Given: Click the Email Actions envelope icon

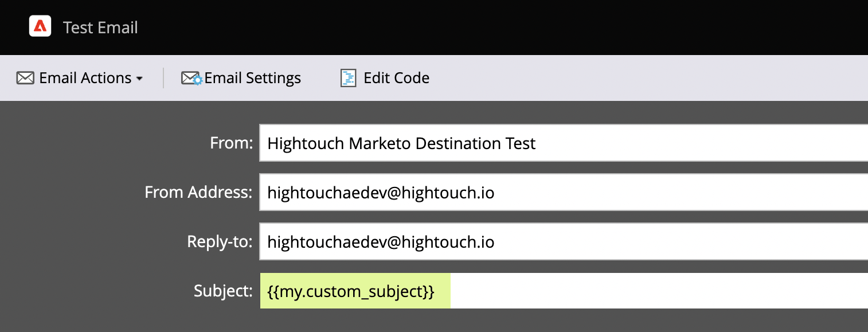Looking at the screenshot, I should pyautogui.click(x=25, y=78).
